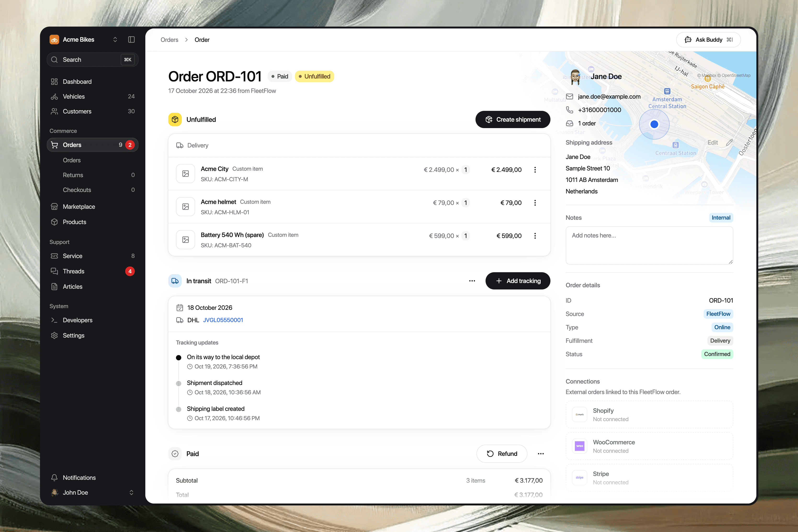Expand the John Doe user menu

(92, 493)
